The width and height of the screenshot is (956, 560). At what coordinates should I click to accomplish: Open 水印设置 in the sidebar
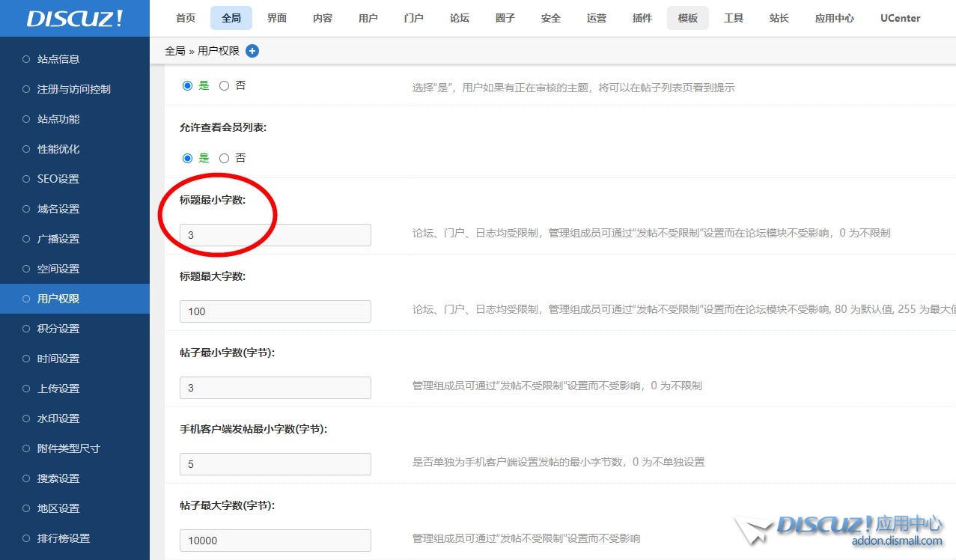pyautogui.click(x=58, y=419)
